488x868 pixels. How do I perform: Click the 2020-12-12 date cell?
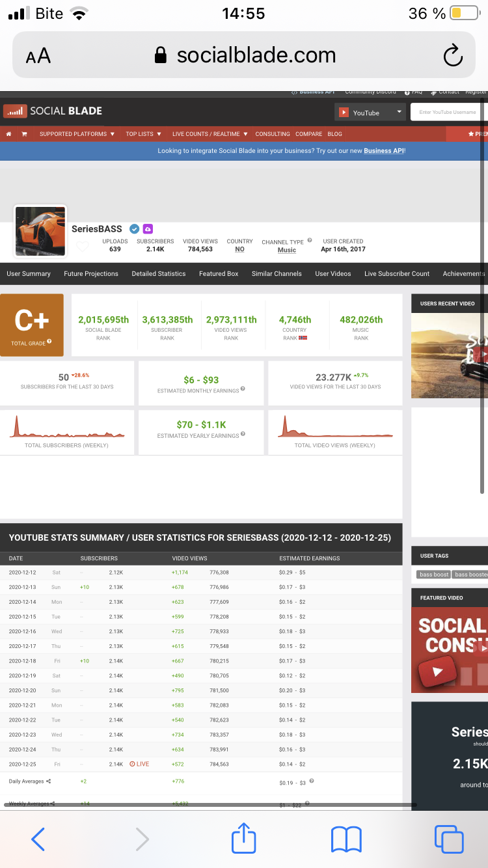point(23,573)
